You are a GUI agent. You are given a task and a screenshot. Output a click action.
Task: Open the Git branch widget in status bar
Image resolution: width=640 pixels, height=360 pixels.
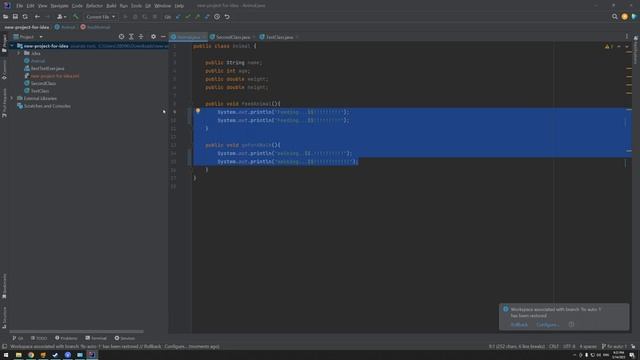coord(614,347)
